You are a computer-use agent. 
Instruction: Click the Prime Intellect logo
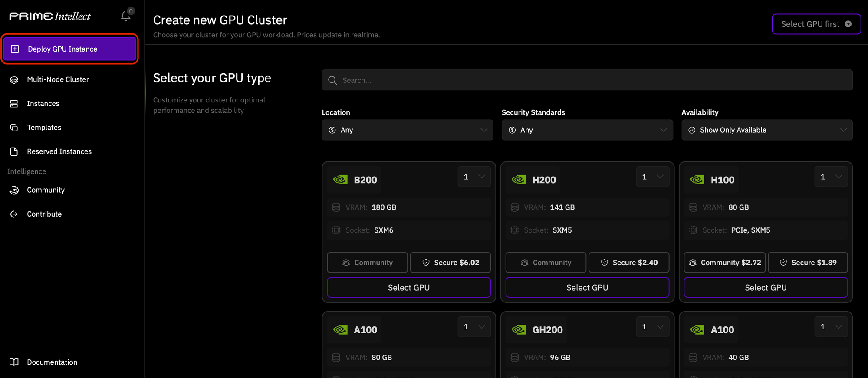(50, 16)
